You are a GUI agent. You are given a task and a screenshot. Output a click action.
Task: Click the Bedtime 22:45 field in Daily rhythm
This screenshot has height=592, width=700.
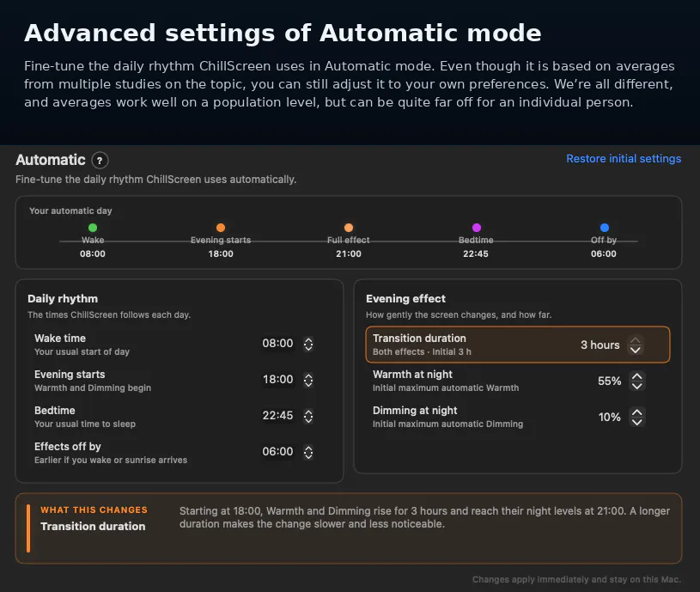click(x=277, y=416)
